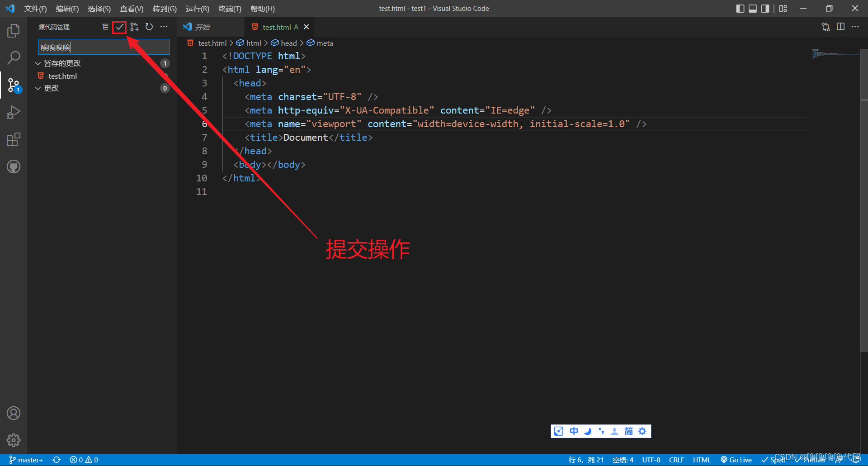This screenshot has height=466, width=868.
Task: Click the IME moon icon
Action: click(588, 431)
